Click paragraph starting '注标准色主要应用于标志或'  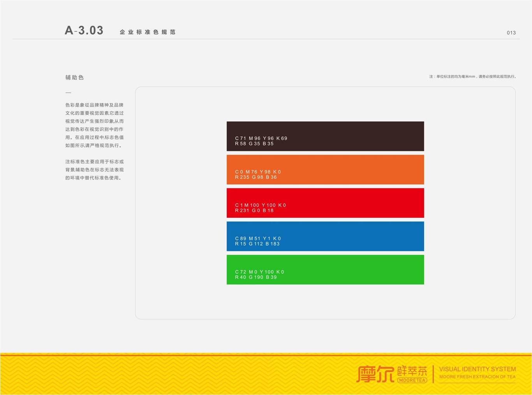(x=95, y=170)
